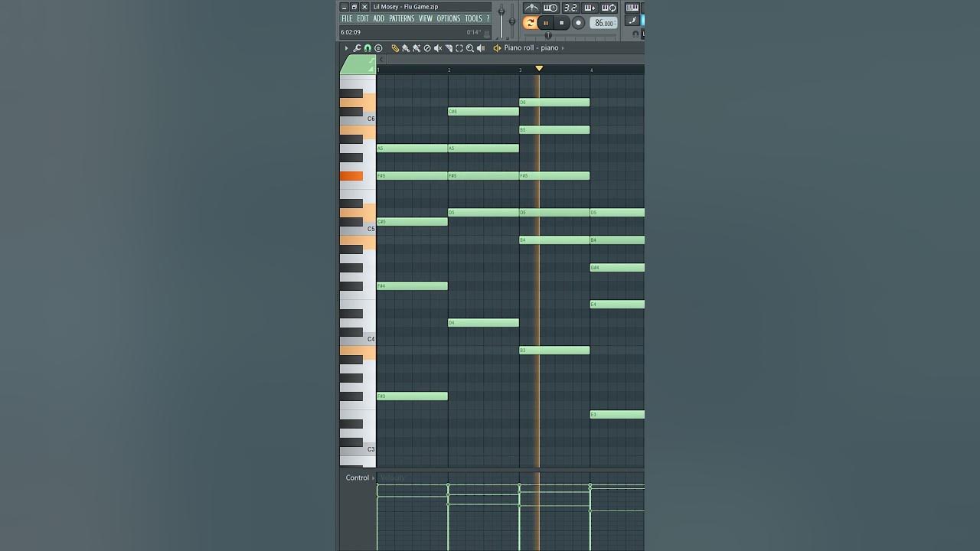
Task: Select the B5 note in bar 3
Action: (x=554, y=130)
